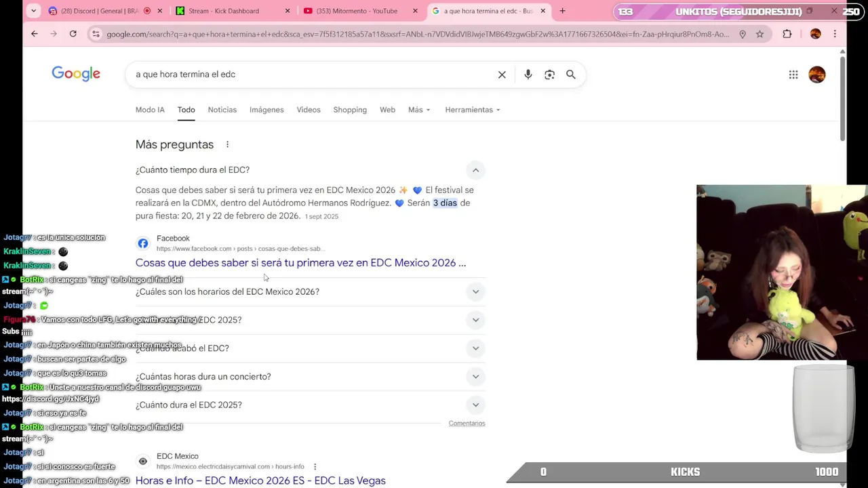868x488 pixels.
Task: Select the Web search filter
Action: coord(387,110)
